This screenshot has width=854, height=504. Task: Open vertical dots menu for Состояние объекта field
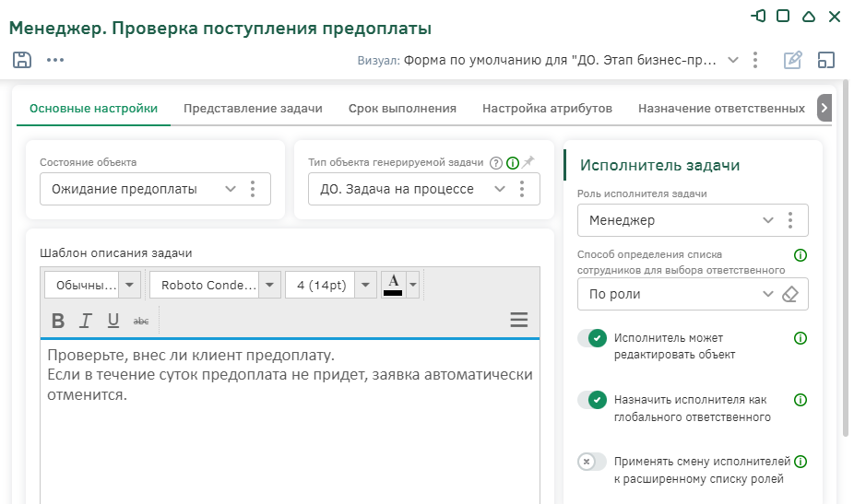(x=253, y=189)
